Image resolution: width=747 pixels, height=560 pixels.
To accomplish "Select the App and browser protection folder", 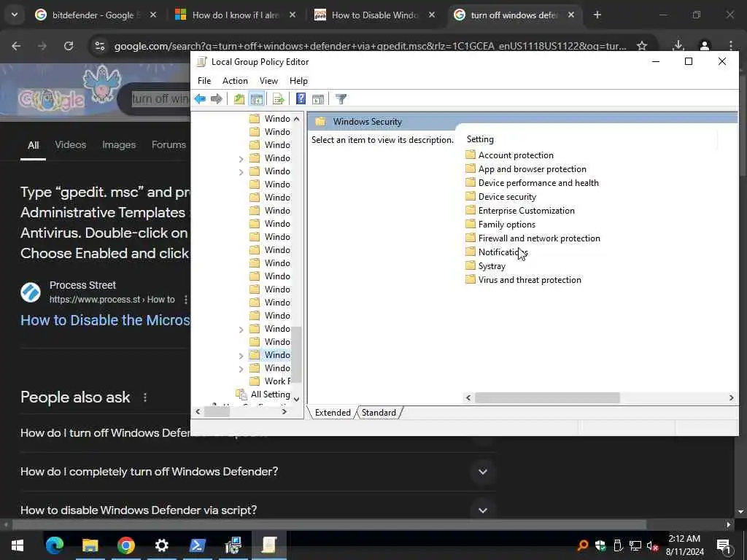I will (525, 169).
